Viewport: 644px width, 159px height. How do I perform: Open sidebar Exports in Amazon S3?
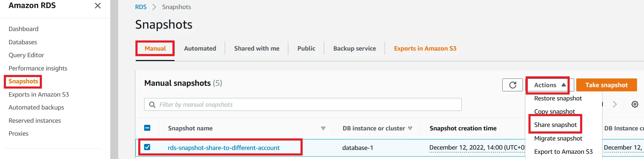click(39, 94)
